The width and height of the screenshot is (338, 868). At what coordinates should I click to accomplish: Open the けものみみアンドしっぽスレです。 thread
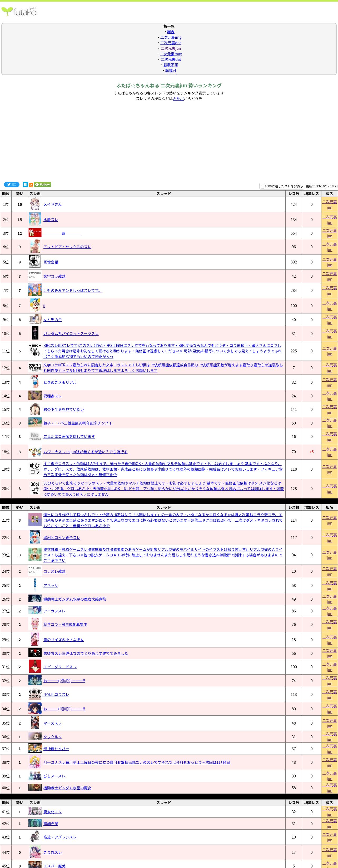pos(72,291)
